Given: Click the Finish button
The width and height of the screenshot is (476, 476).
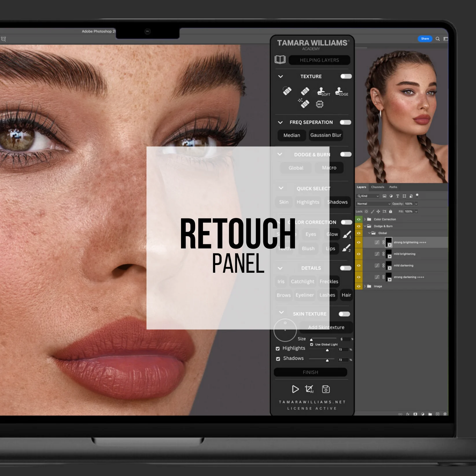Looking at the screenshot, I should click(x=310, y=372).
